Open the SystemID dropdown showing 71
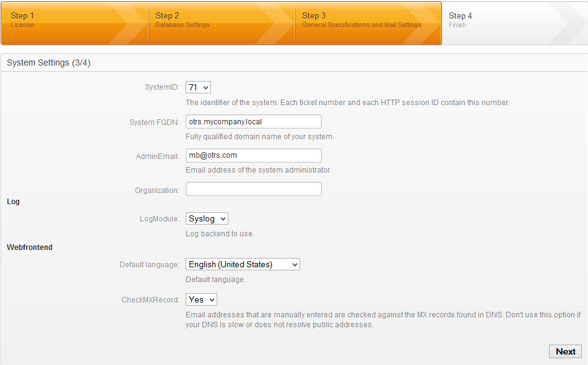The height and width of the screenshot is (365, 588). point(198,88)
